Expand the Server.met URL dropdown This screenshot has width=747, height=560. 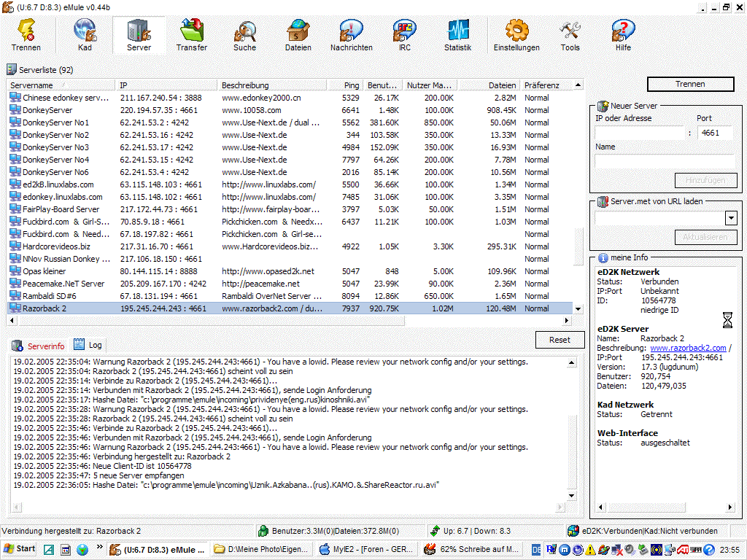point(731,218)
